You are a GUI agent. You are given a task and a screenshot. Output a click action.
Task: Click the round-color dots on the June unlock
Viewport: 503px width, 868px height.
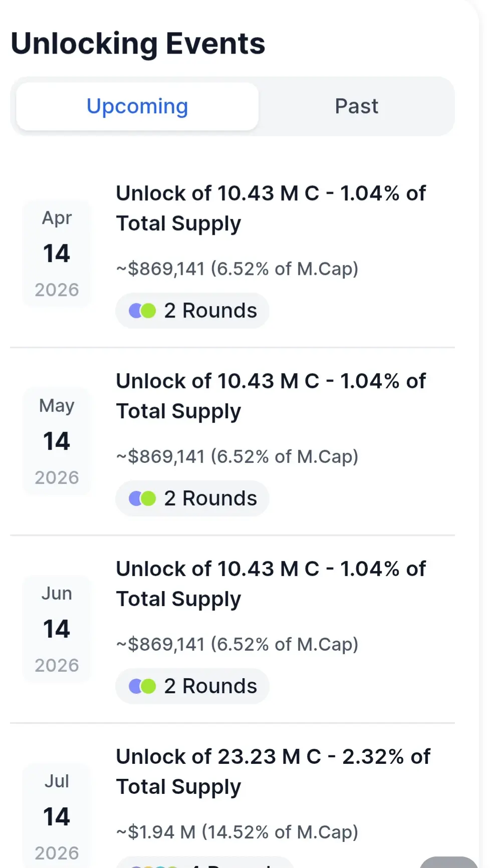pyautogui.click(x=142, y=687)
